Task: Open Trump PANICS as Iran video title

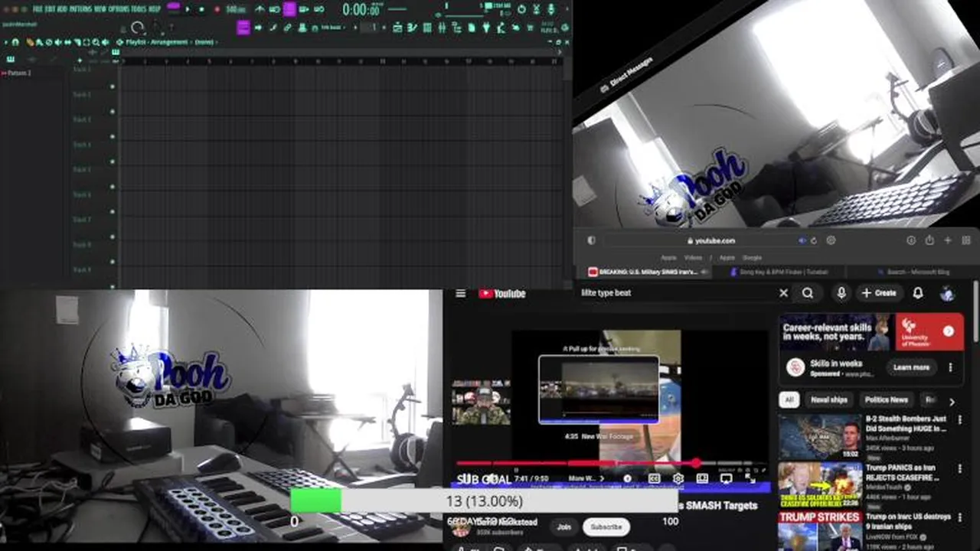Action: point(908,472)
